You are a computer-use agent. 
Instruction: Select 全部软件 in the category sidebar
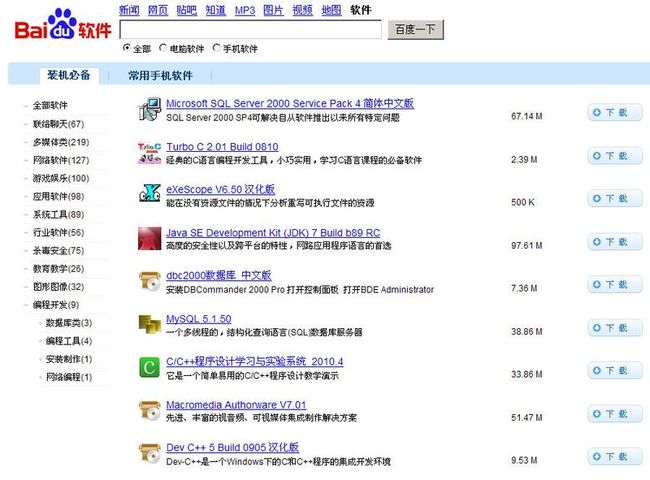tap(50, 105)
